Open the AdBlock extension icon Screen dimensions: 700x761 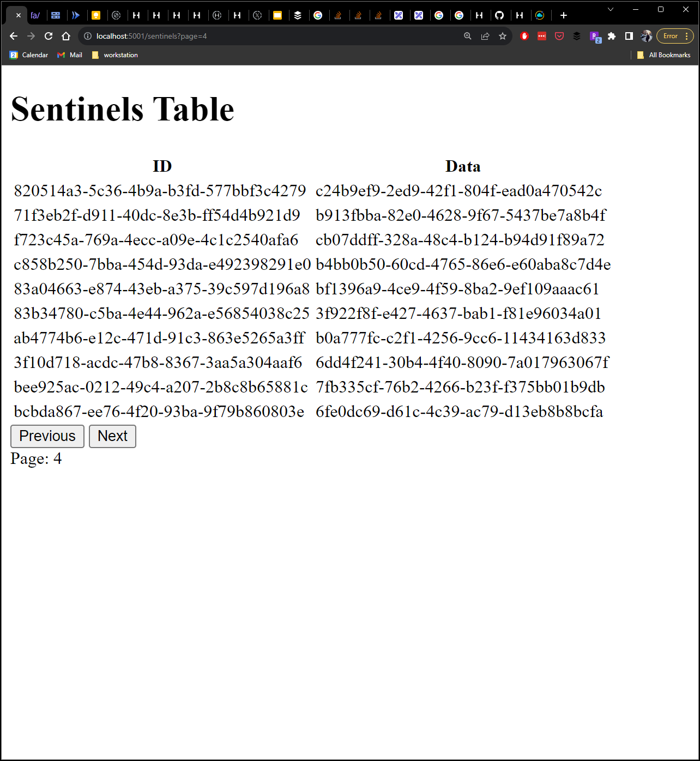[524, 36]
